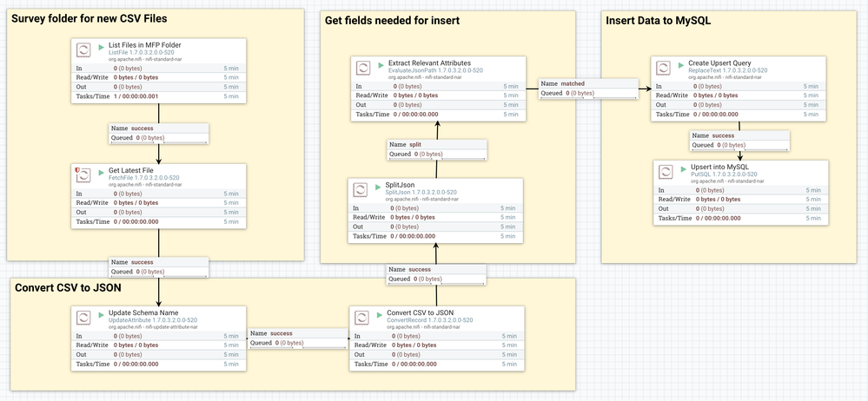
Task: Click the Convert CSV to JSON processor icon
Action: 363,316
